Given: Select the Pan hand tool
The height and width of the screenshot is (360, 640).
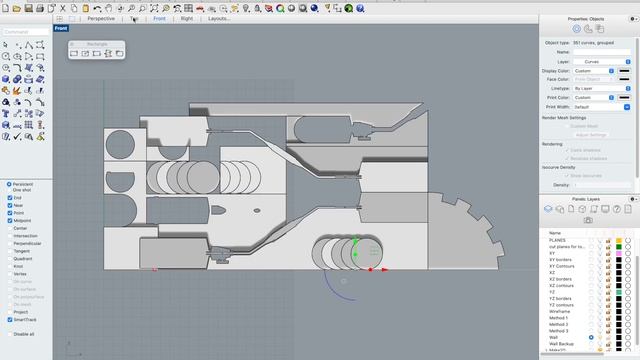Looking at the screenshot, I should point(109,8).
